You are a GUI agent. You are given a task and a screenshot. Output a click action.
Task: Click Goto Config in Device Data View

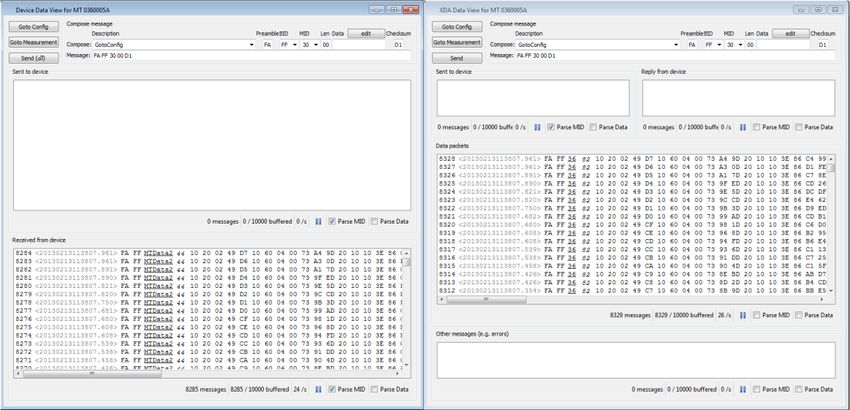tap(34, 27)
